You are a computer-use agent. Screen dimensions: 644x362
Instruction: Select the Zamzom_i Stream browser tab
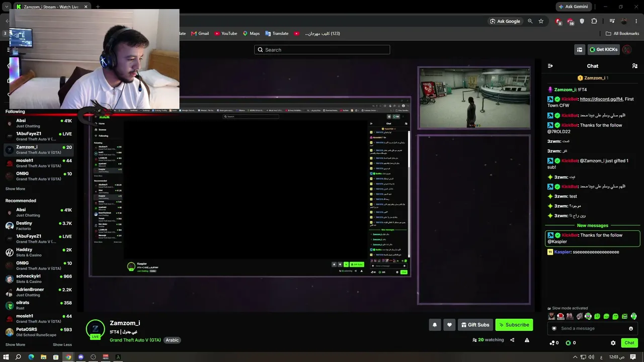pos(52,7)
